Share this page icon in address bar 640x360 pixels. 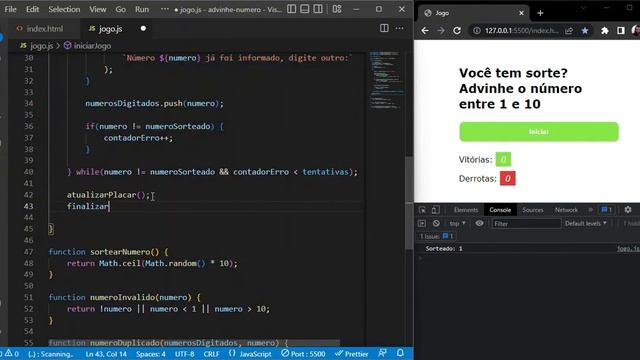pos(569,31)
